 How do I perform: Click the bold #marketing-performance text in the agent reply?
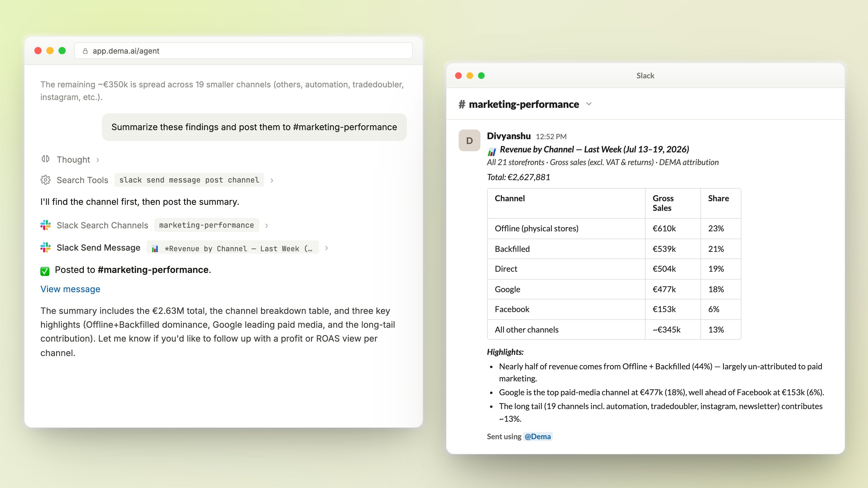(x=153, y=270)
